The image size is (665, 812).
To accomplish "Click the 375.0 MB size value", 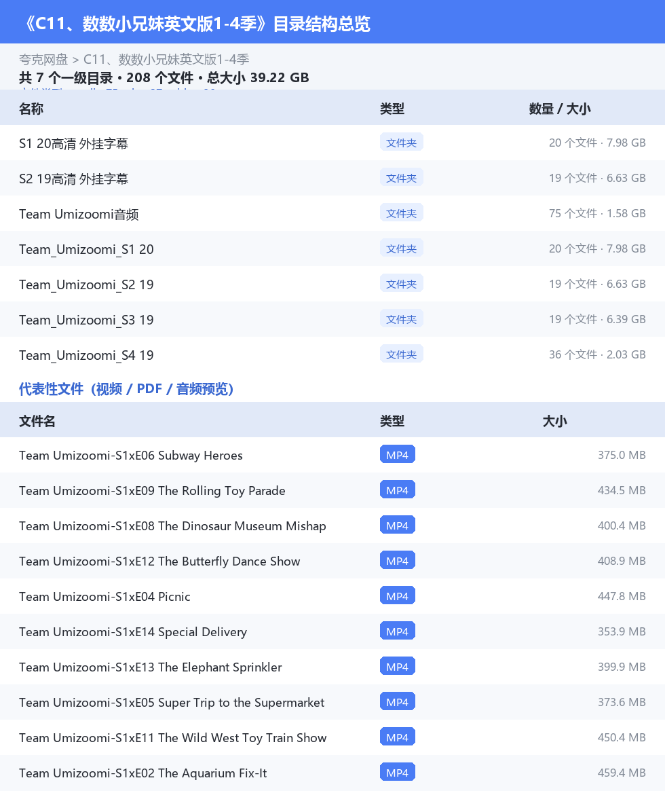I will [x=622, y=455].
